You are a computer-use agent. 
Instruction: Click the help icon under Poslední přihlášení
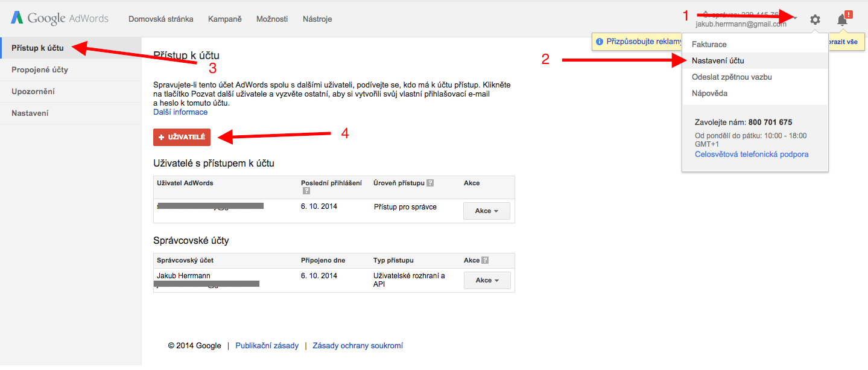click(306, 191)
